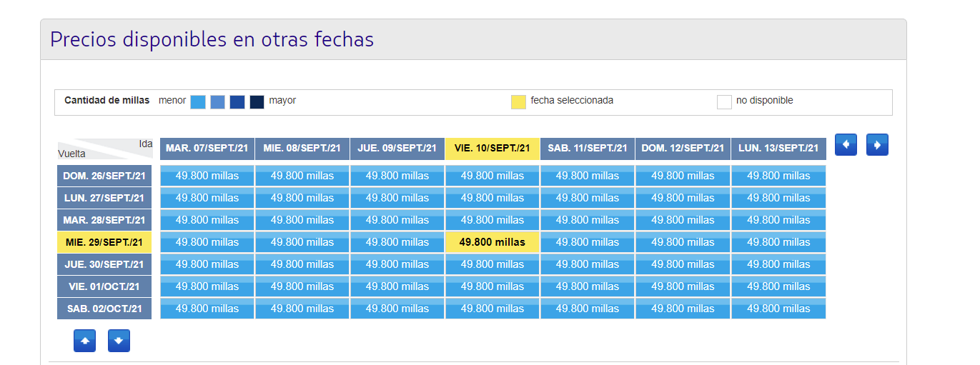Pick fare for JUE. 09 departure, SAB. 02/OCT. return
The height and width of the screenshot is (365, 980).
pyautogui.click(x=397, y=309)
